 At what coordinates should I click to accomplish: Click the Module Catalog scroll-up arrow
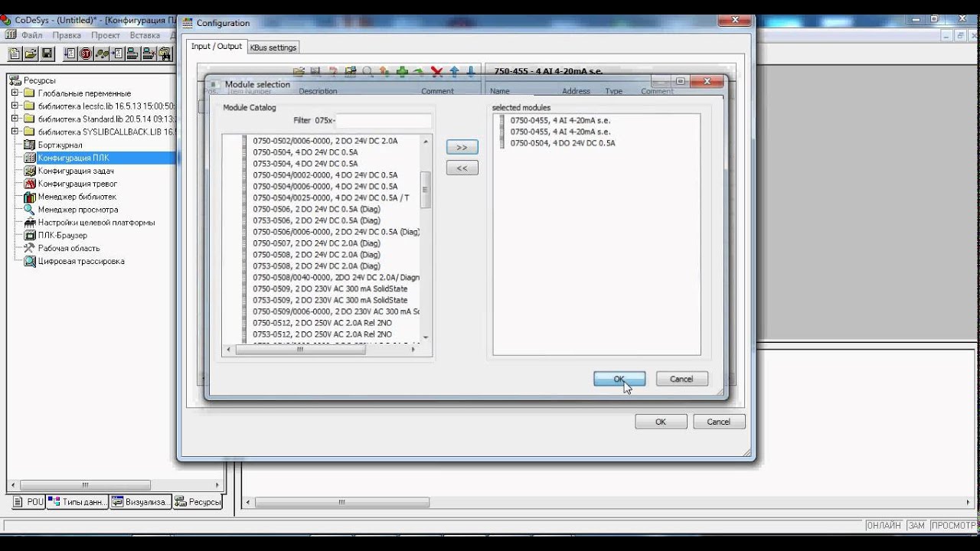coord(426,142)
